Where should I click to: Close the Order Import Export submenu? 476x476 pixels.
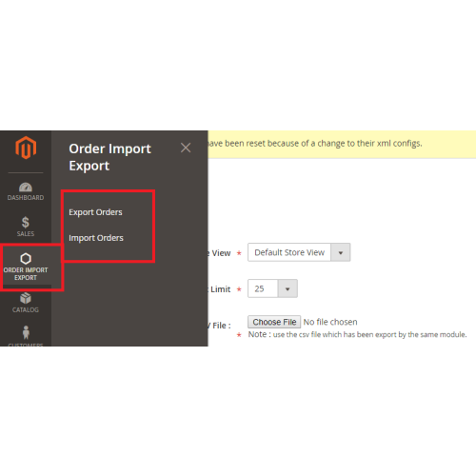point(186,148)
